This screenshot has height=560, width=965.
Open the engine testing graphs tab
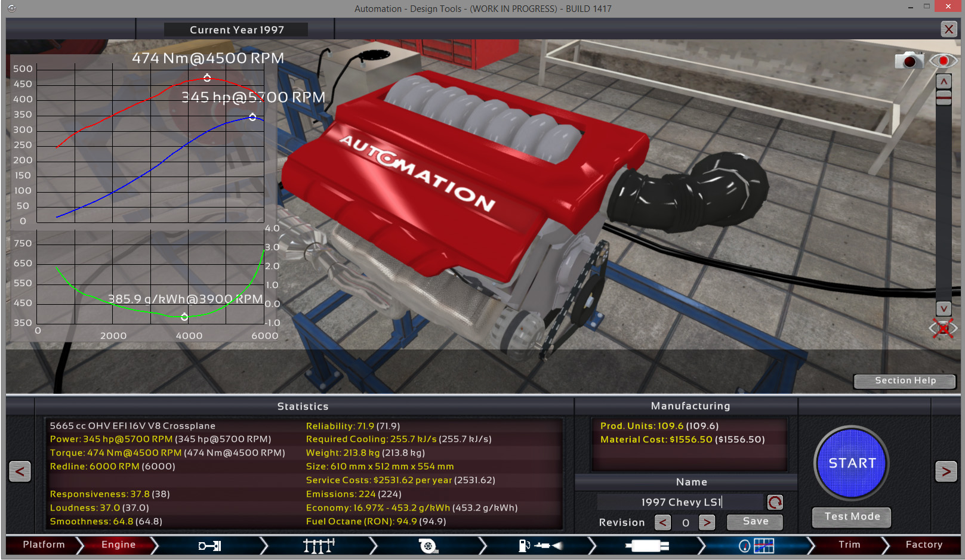coord(756,545)
